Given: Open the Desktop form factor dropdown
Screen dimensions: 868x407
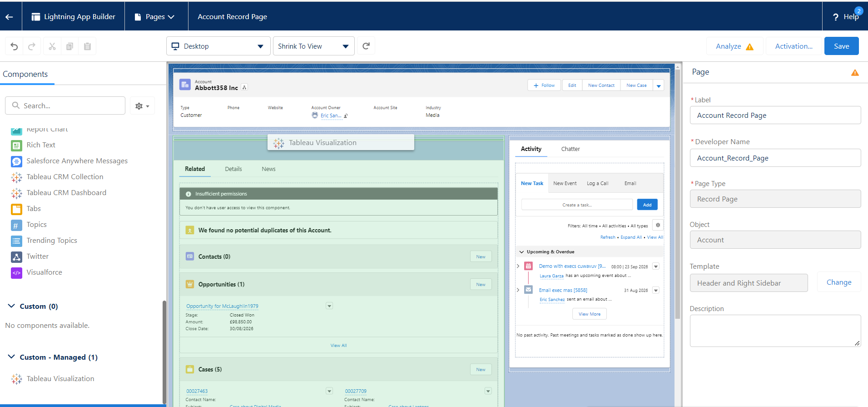Looking at the screenshot, I should click(218, 46).
